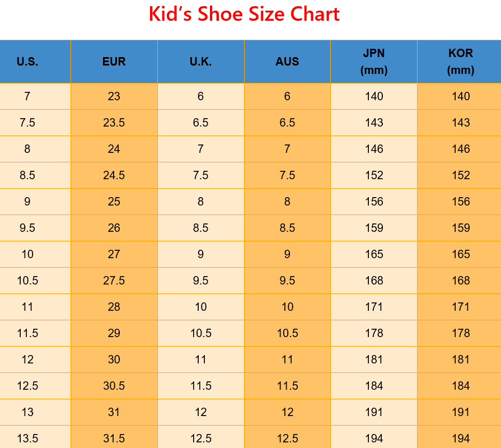Click the U.S. size 12 cell
This screenshot has width=501, height=448.
coord(27,360)
